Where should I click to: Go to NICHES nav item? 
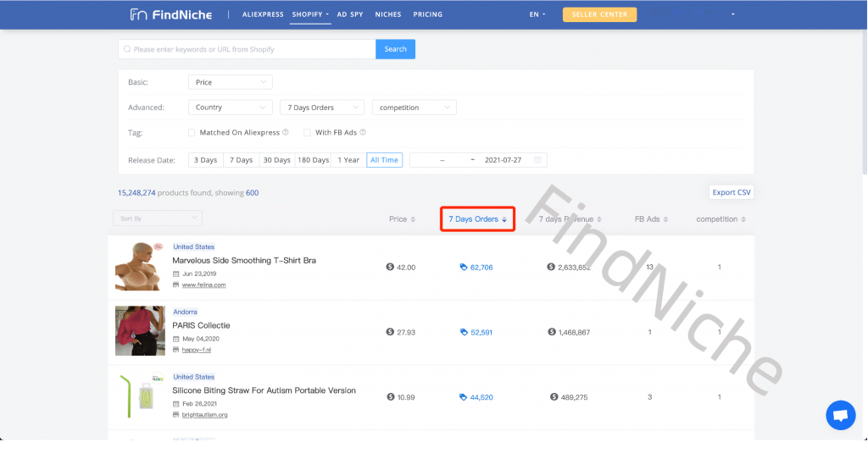click(388, 14)
